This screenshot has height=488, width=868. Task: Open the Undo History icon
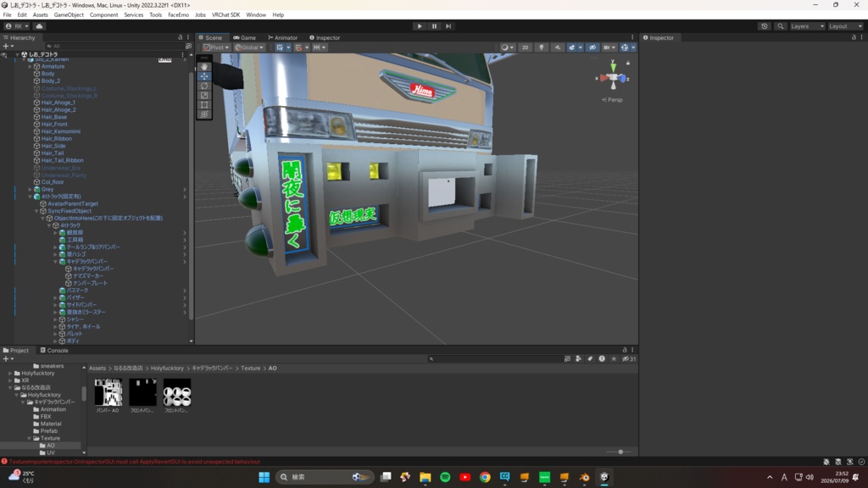click(765, 26)
